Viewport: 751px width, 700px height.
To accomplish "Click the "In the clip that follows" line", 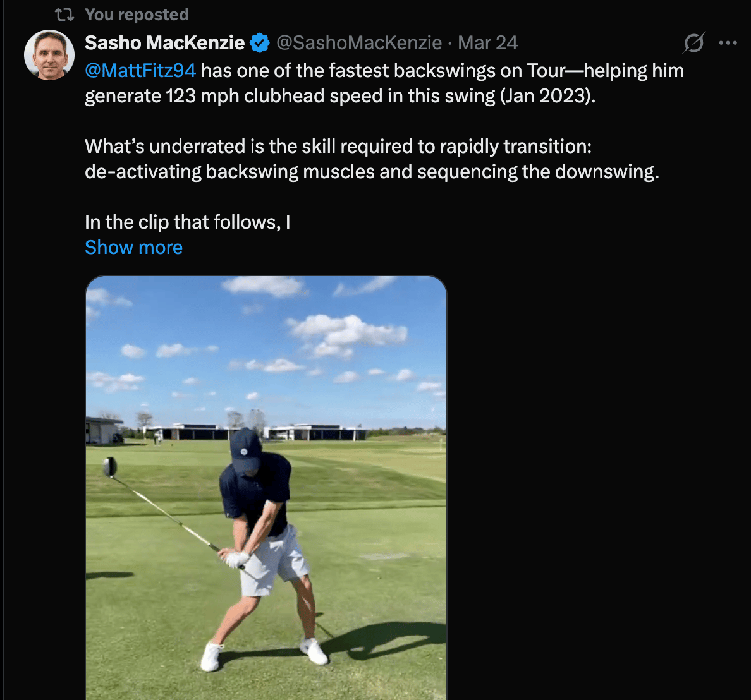I will tap(188, 222).
